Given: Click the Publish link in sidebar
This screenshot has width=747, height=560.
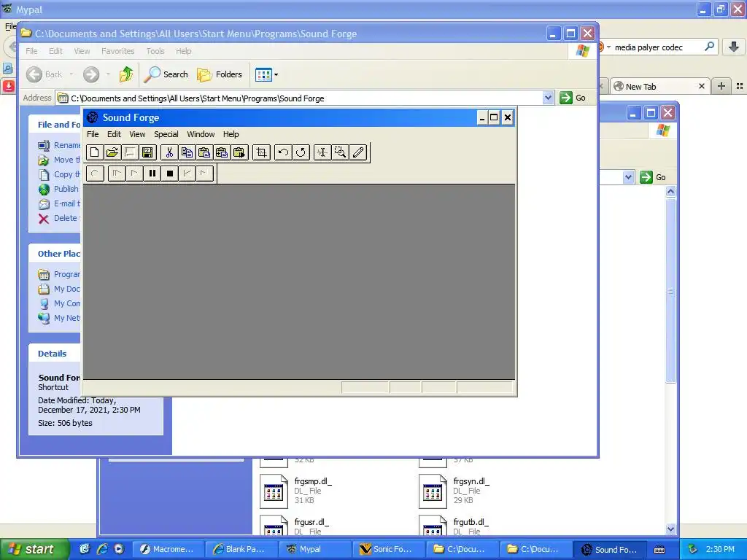Looking at the screenshot, I should pos(58,189).
